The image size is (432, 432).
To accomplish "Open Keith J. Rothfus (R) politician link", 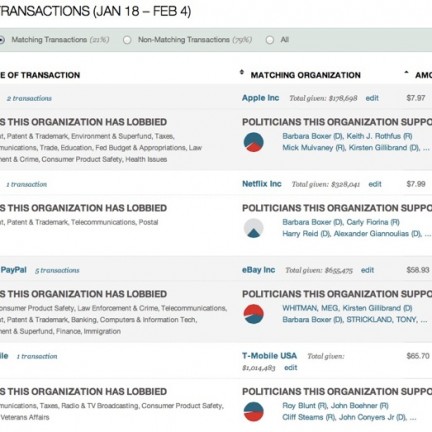I will [x=379, y=136].
